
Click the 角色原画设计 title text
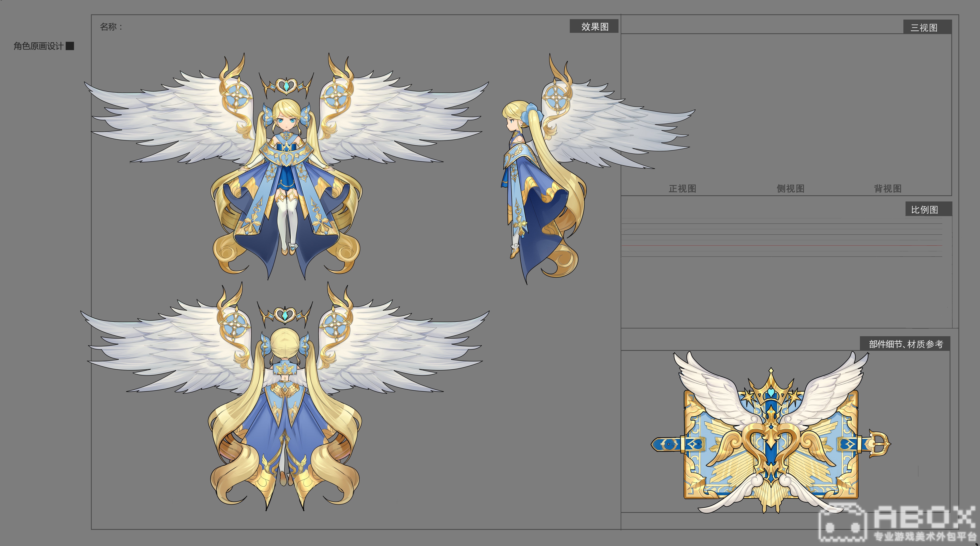coord(38,46)
